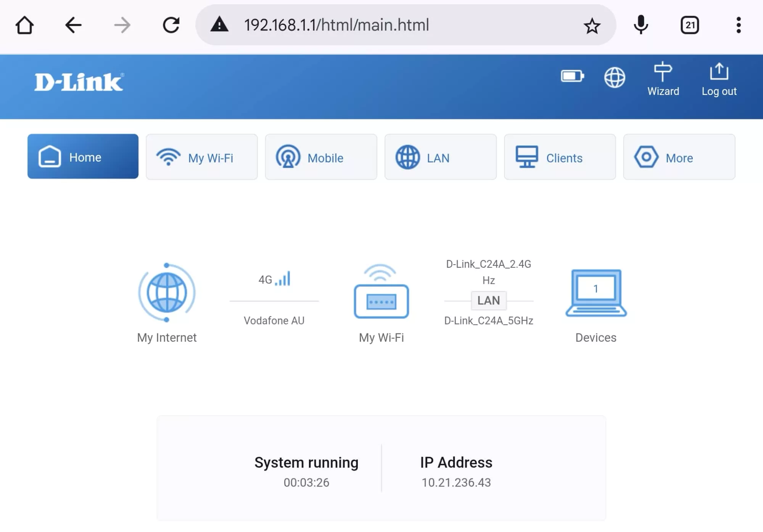Launch the setup Wizard
The width and height of the screenshot is (763, 532).
[663, 79]
